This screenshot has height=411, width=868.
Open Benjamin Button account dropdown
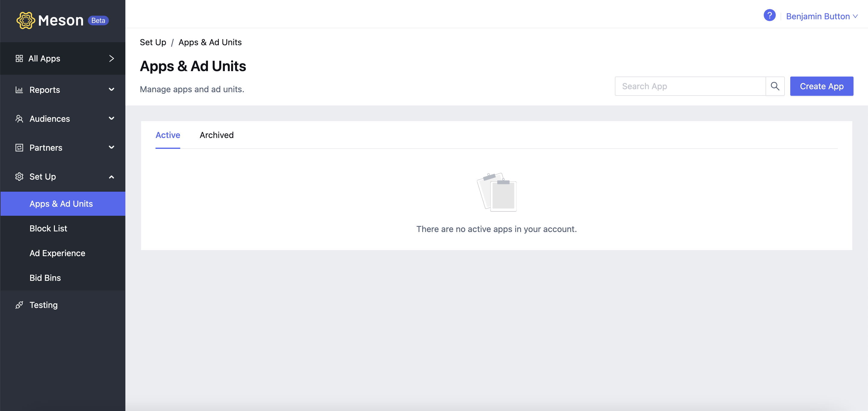click(x=822, y=16)
